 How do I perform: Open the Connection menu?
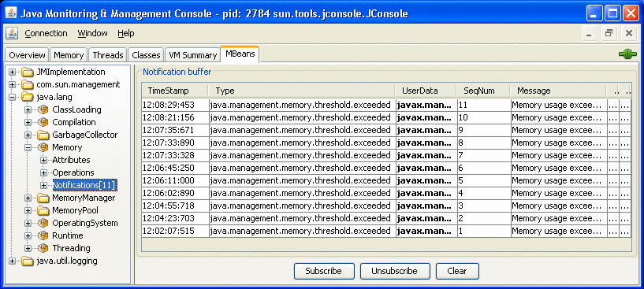[46, 33]
